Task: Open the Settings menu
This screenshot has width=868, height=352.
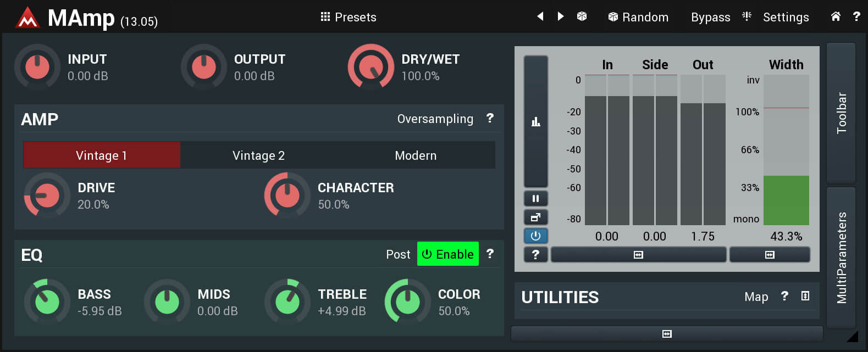Action: tap(786, 17)
